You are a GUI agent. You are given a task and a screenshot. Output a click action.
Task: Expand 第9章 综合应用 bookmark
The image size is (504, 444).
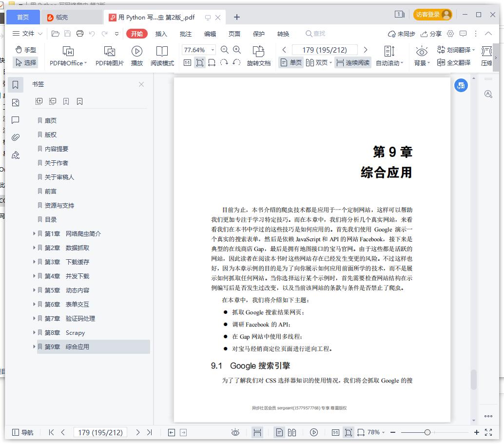34,347
